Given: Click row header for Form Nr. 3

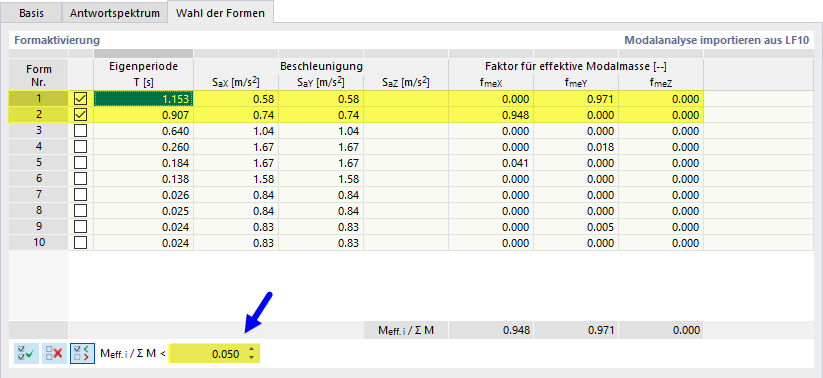Looking at the screenshot, I should 39,131.
